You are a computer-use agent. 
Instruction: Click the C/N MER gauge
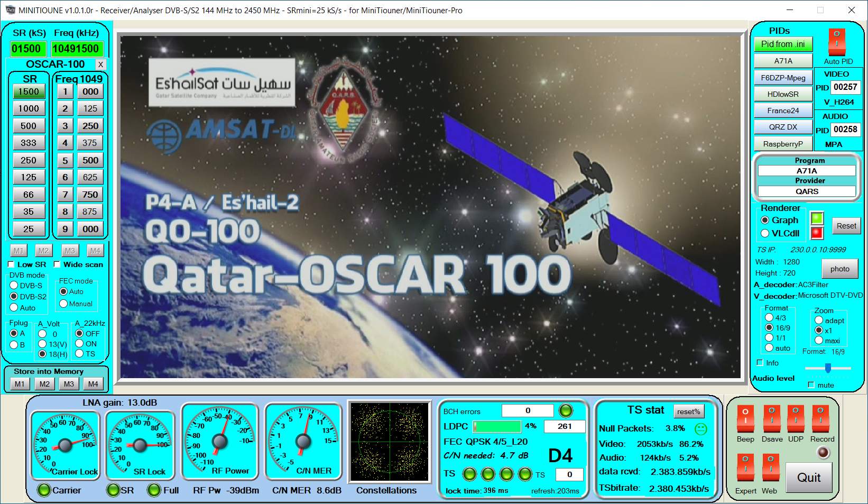coord(303,442)
